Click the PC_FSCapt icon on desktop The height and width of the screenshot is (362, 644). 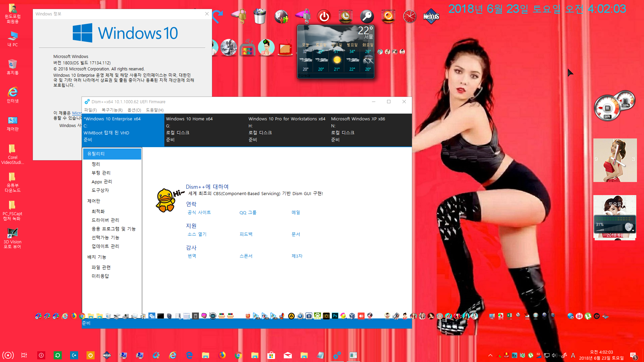click(x=13, y=205)
